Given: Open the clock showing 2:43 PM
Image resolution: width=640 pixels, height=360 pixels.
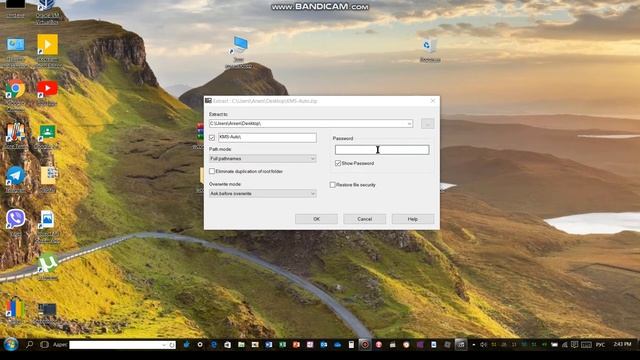Looking at the screenshot, I should (622, 344).
